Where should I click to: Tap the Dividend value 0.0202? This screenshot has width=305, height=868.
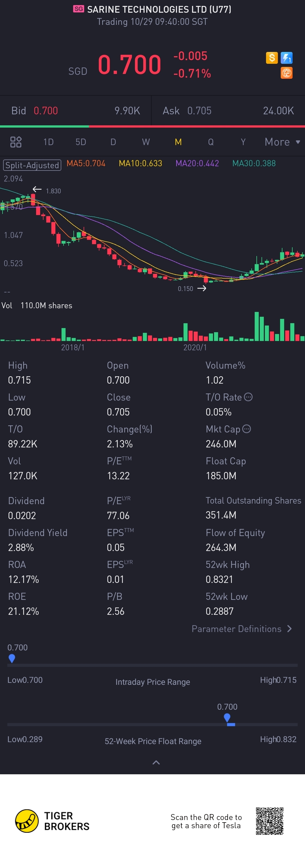22,515
